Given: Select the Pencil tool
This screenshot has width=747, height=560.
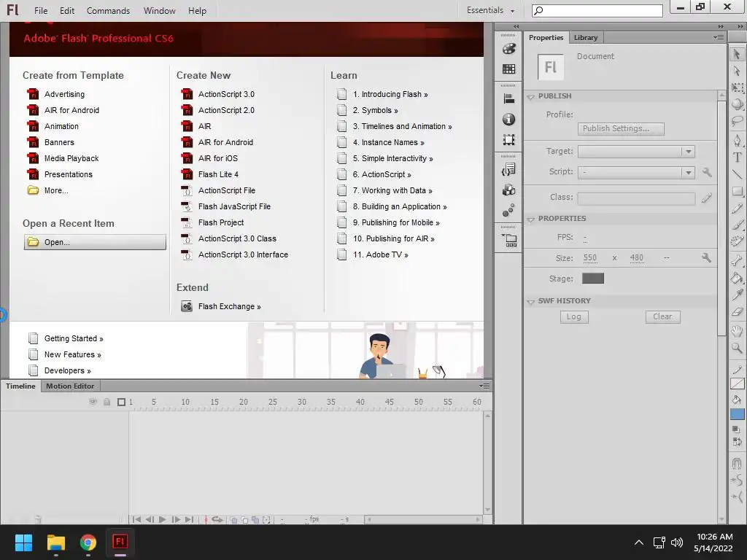Looking at the screenshot, I should point(737,208).
